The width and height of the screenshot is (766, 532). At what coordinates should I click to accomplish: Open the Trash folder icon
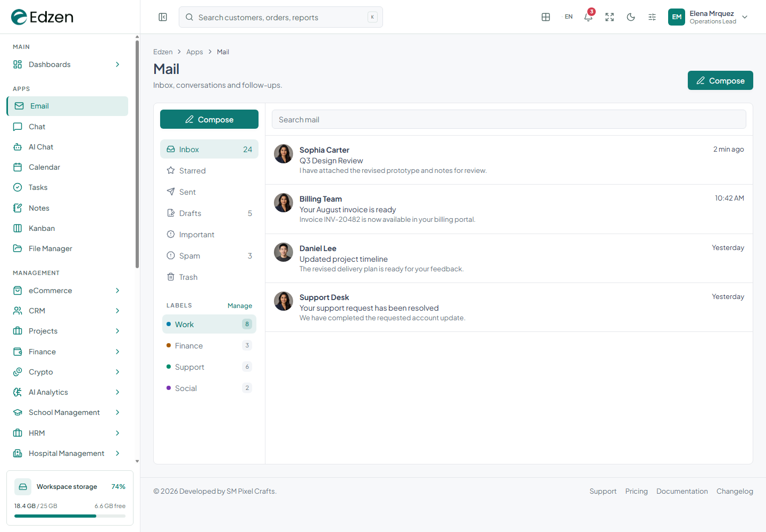tap(171, 277)
